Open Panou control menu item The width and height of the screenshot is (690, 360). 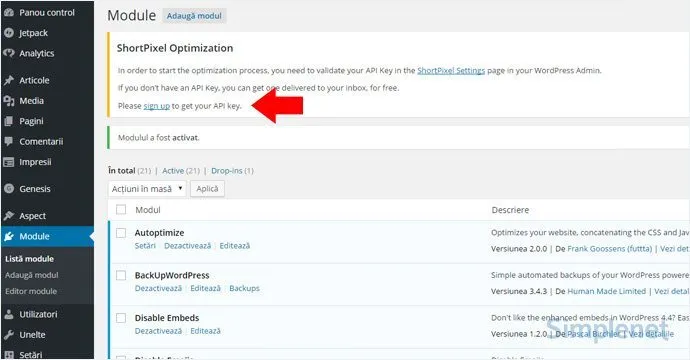[x=47, y=13]
